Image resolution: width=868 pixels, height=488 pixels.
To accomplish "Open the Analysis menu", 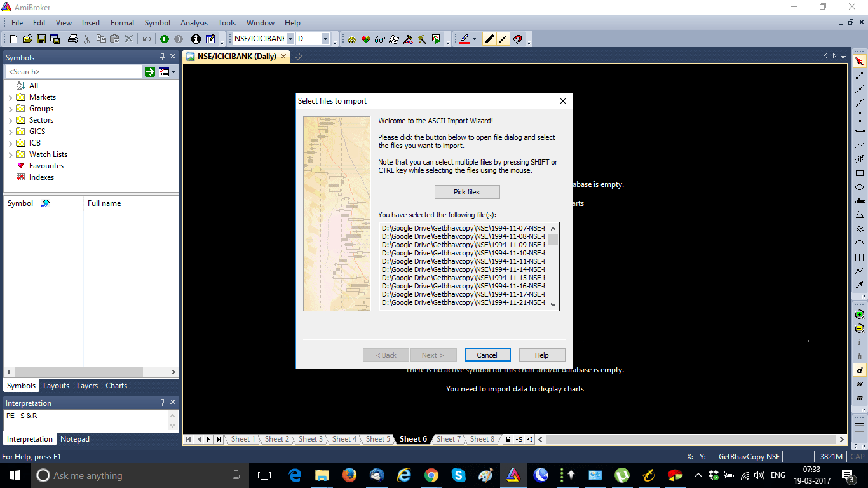I will click(x=194, y=22).
